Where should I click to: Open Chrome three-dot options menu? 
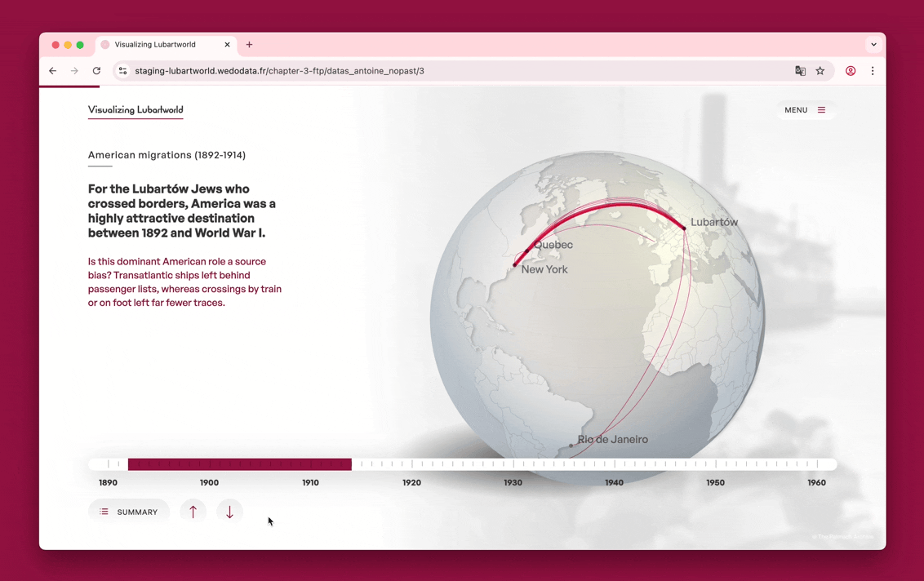(x=873, y=71)
